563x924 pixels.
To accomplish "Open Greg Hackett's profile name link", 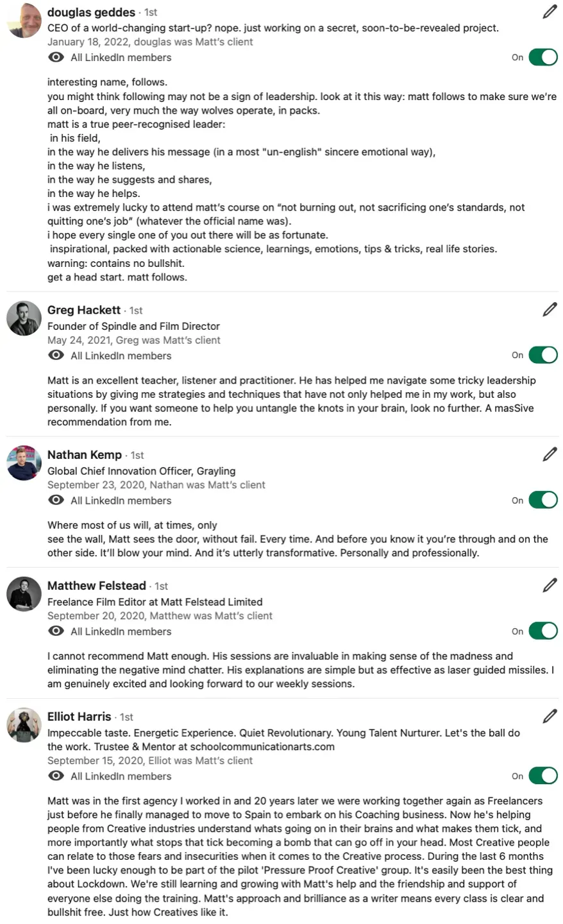I will pyautogui.click(x=84, y=310).
